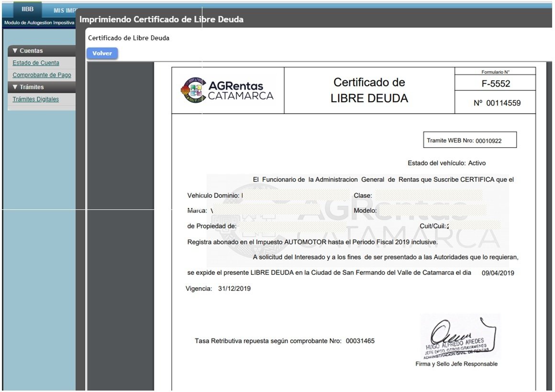Click the AGRentas Catamarca logo
Image resolution: width=555 pixels, height=392 pixels.
[x=227, y=90]
